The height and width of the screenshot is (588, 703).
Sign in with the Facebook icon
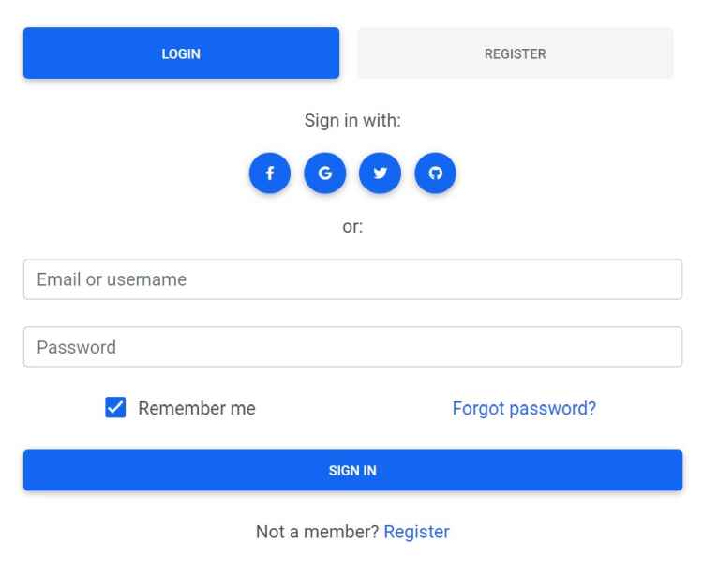click(270, 173)
